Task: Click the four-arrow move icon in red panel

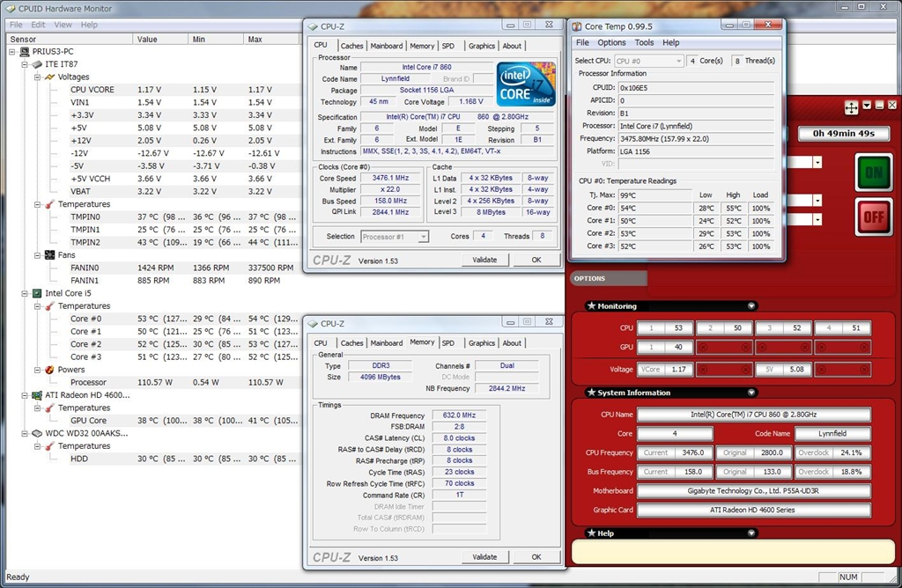Action: click(x=851, y=107)
